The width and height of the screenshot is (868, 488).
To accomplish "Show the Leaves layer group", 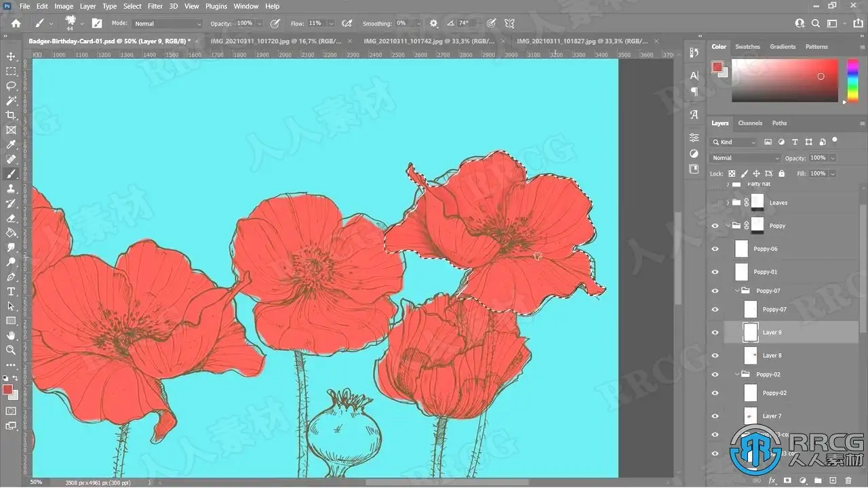I will point(715,203).
